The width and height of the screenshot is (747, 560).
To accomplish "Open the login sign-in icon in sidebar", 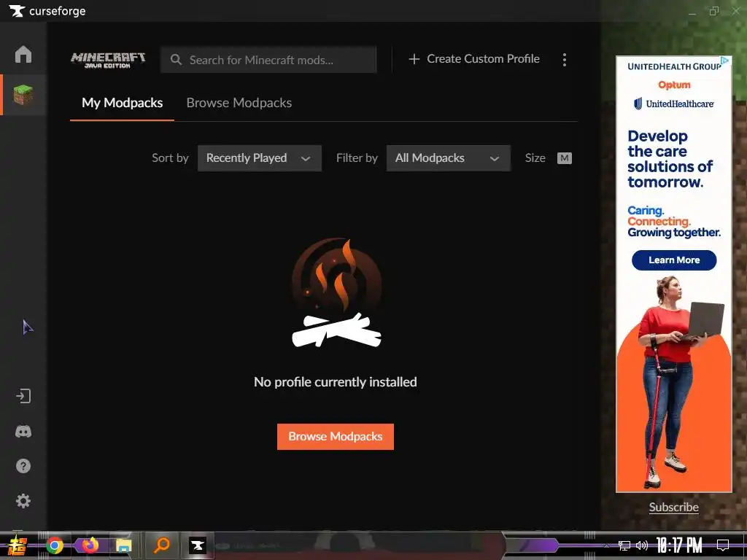I will pyautogui.click(x=23, y=396).
